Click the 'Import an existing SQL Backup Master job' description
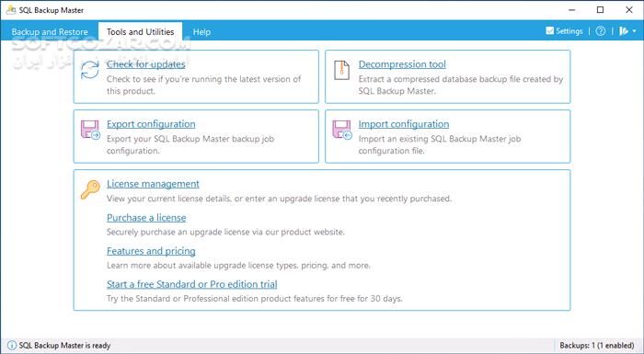This screenshot has width=644, height=354. coord(440,144)
